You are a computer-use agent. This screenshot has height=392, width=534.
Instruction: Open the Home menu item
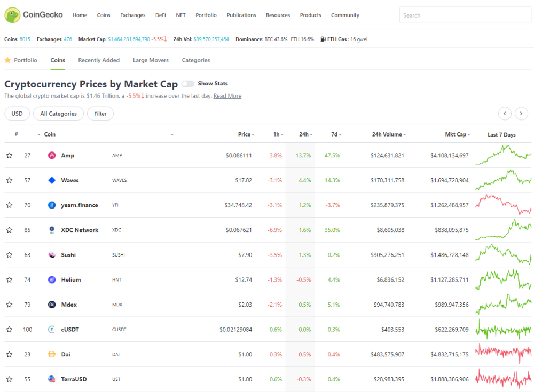click(x=80, y=15)
